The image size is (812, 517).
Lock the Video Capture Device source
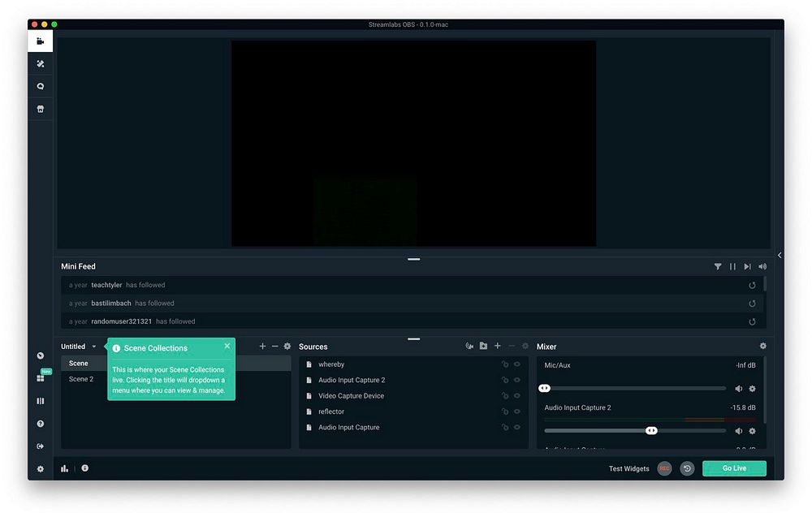coord(505,396)
